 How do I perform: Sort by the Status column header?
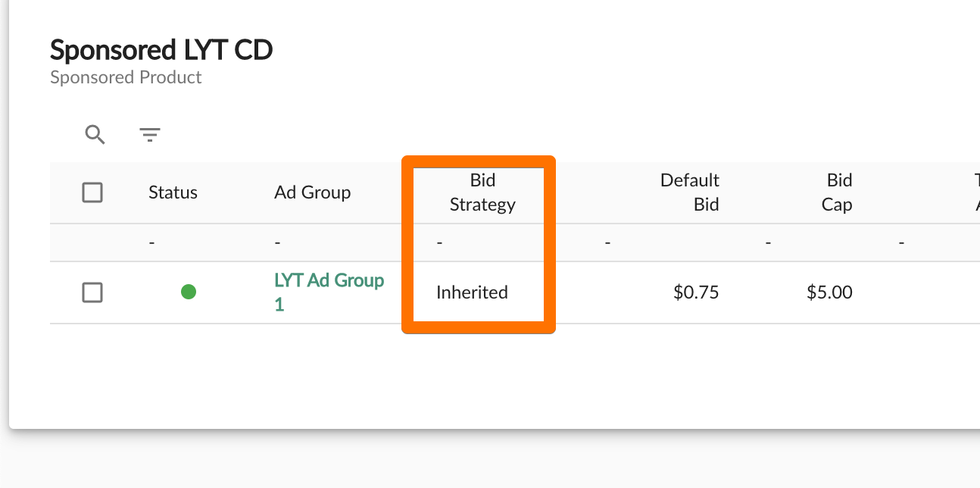click(x=173, y=192)
